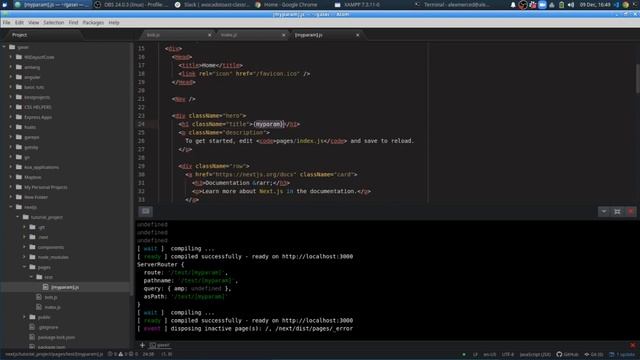Viewport: 640px width, 360px height.
Task: Click the linter errors and warnings indicator
Action: click(x=122, y=354)
